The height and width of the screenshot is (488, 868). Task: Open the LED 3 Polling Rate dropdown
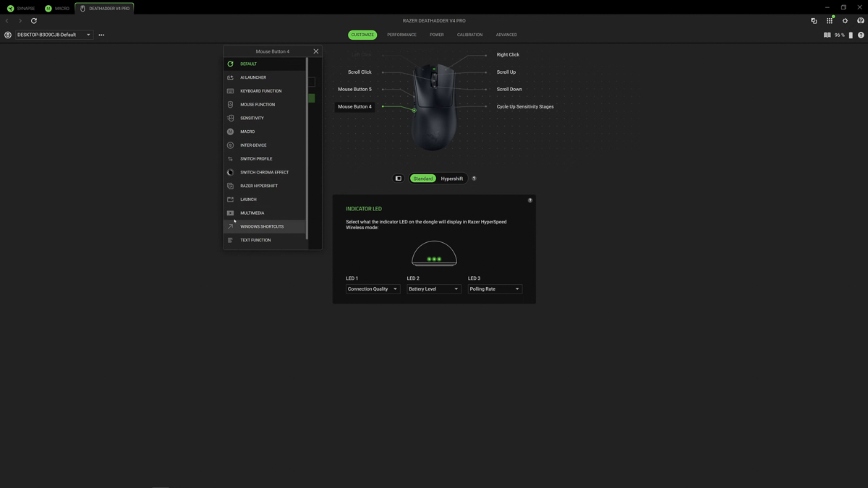pos(495,289)
